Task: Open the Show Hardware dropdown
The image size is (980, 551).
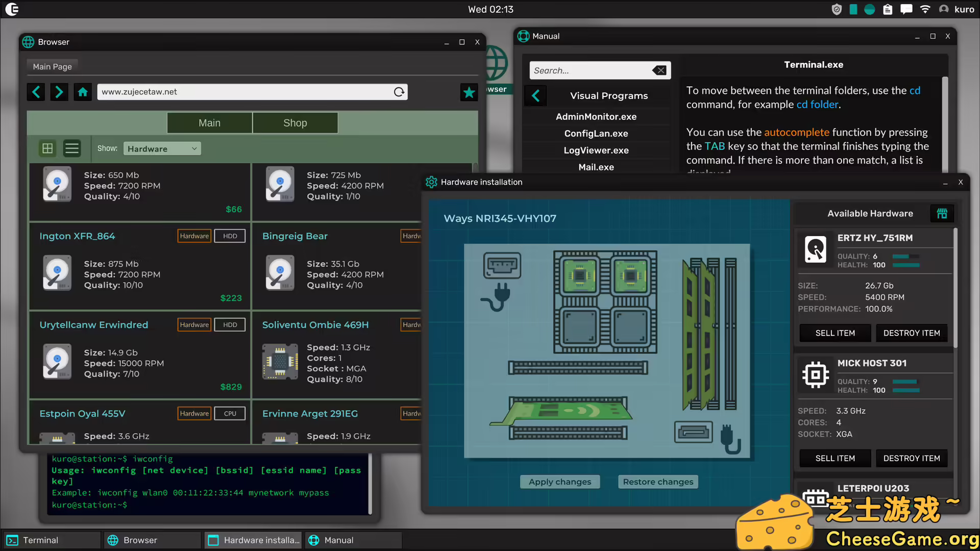Action: click(x=162, y=148)
